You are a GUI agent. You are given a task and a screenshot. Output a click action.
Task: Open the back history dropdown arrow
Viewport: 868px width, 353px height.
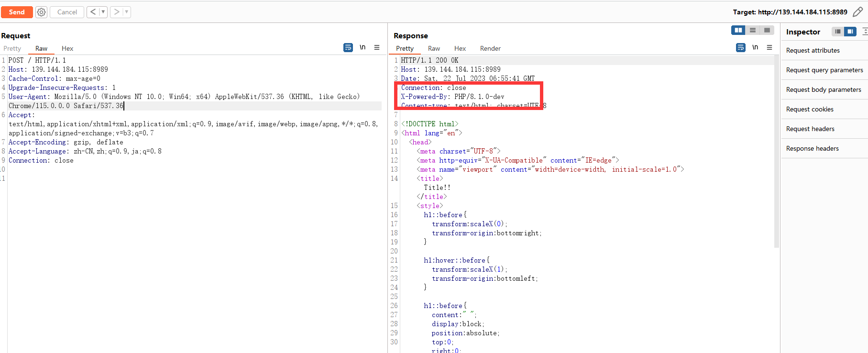click(x=103, y=12)
